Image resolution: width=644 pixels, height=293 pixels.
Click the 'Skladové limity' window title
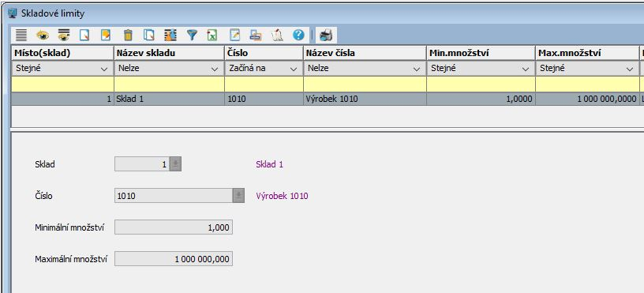53,13
